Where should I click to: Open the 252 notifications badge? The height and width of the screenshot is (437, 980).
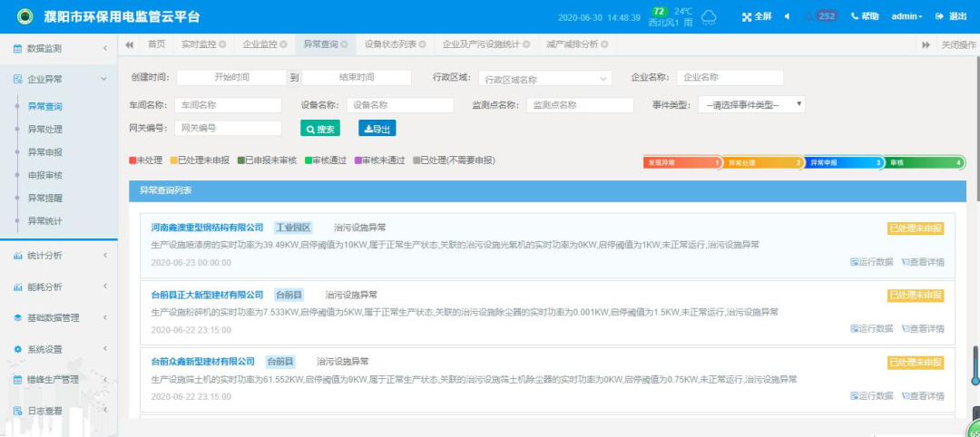click(827, 17)
